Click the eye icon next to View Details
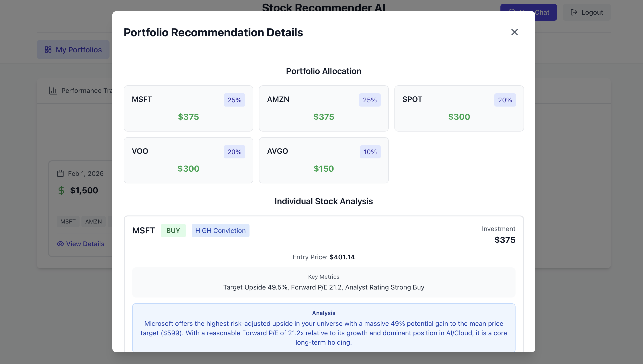Viewport: 643px width, 364px height. (60, 244)
